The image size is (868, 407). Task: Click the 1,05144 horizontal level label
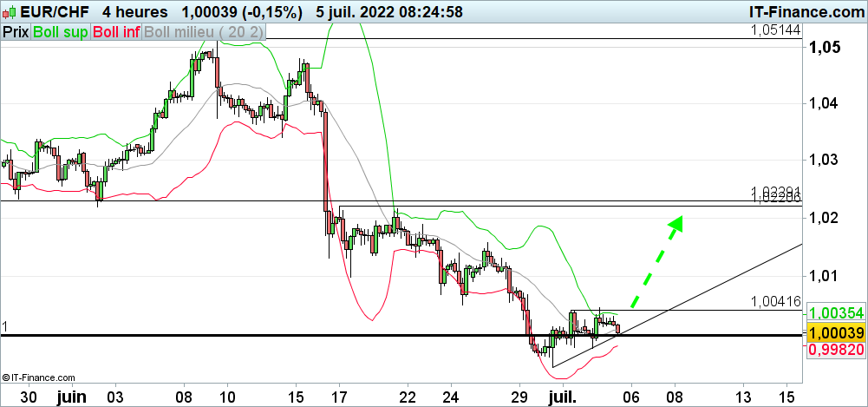(775, 30)
